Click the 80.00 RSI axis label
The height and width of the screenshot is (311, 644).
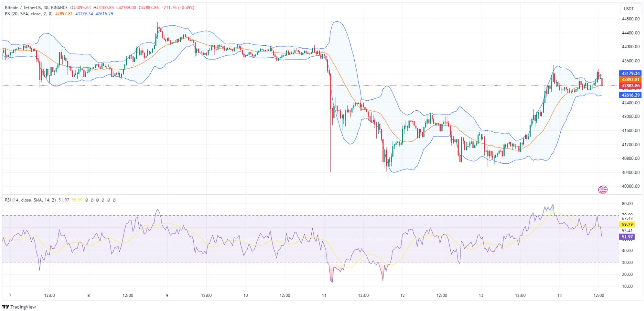pos(627,204)
